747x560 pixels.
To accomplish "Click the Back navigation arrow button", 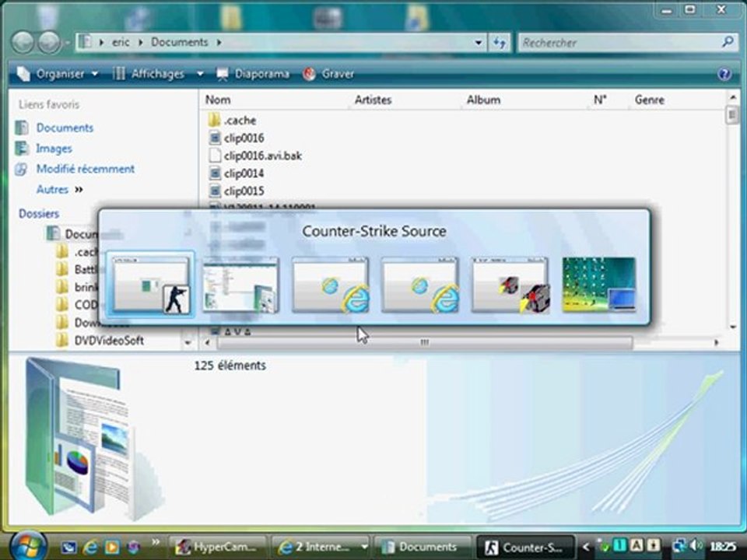I will pos(23,42).
